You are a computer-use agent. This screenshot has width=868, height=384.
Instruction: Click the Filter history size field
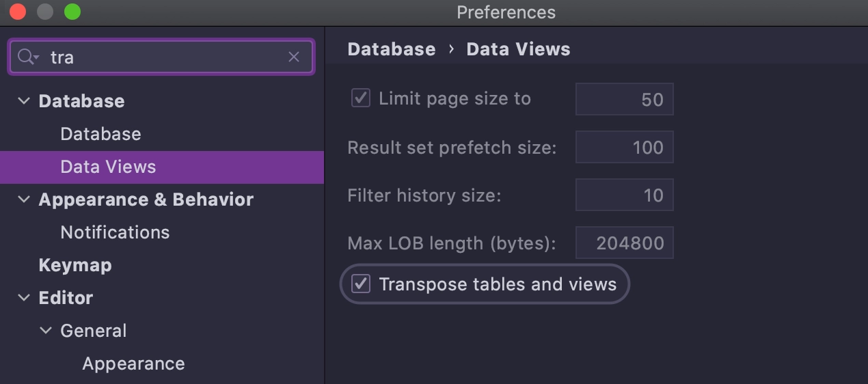[625, 195]
